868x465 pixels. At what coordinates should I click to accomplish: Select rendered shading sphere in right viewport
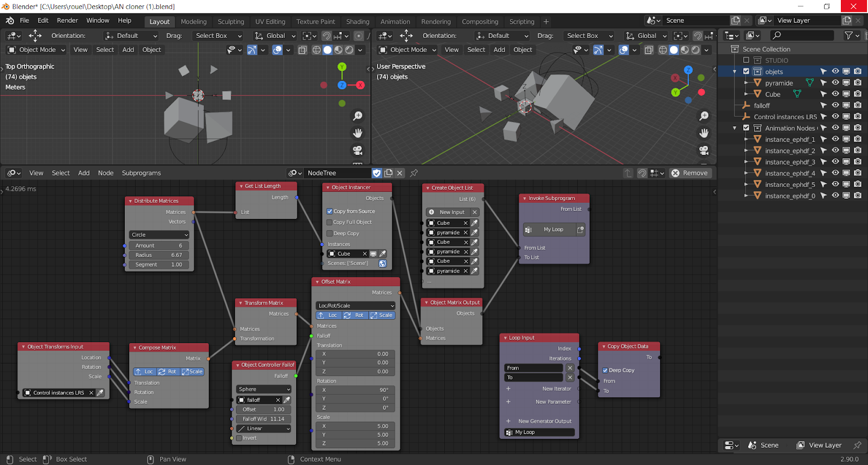(x=696, y=50)
